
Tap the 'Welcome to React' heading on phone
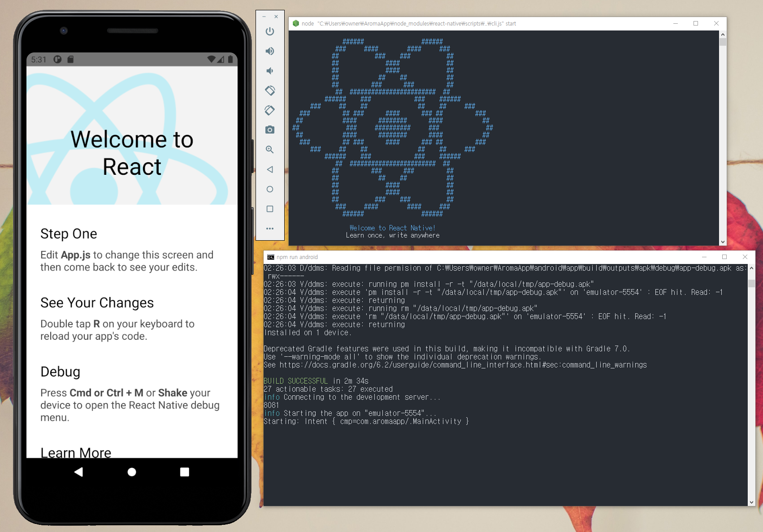[x=132, y=153]
